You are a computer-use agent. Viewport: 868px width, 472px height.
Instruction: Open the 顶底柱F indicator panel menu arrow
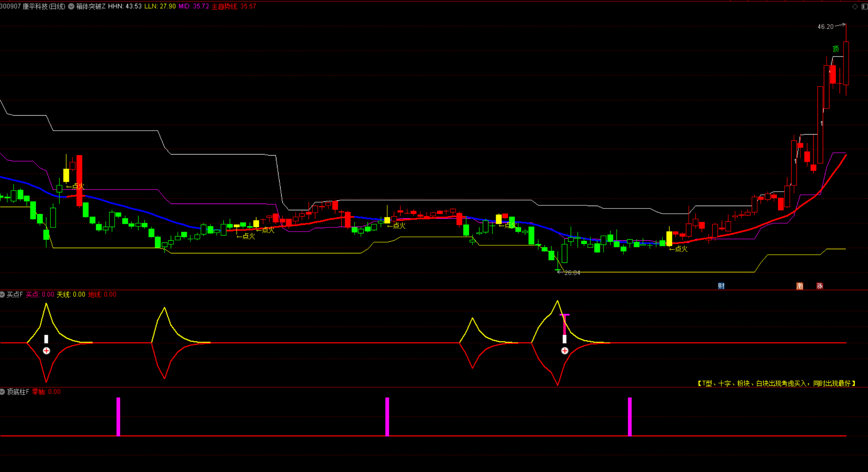click(2, 391)
